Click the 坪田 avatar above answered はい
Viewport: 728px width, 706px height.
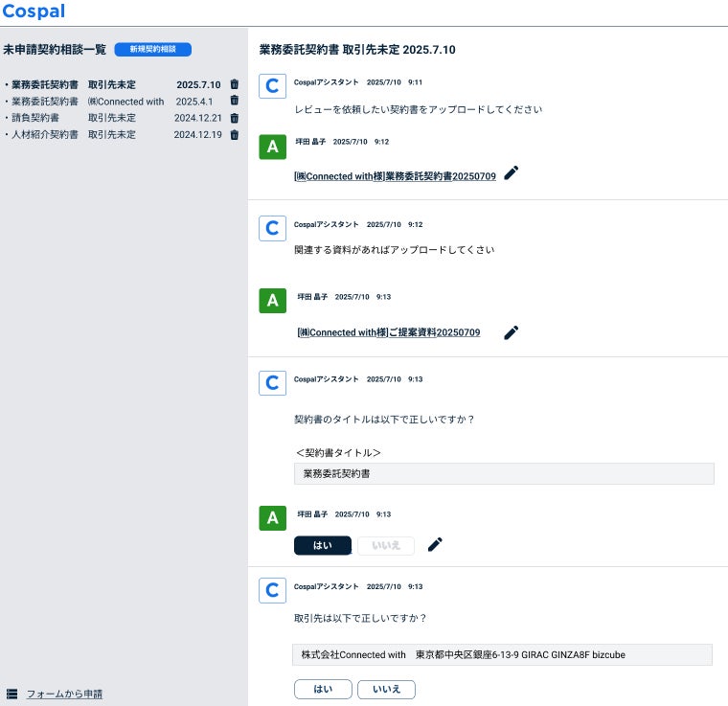point(273,517)
